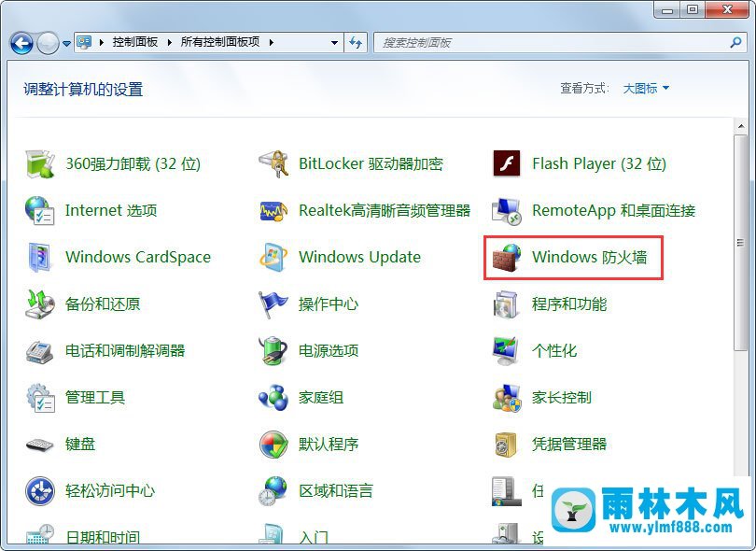This screenshot has height=551, width=756.
Task: Open the 大图标 view mode dropdown
Action: coord(646,89)
